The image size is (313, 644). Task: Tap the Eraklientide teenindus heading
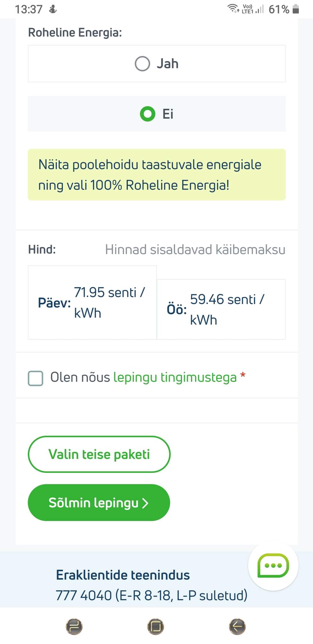click(x=123, y=575)
